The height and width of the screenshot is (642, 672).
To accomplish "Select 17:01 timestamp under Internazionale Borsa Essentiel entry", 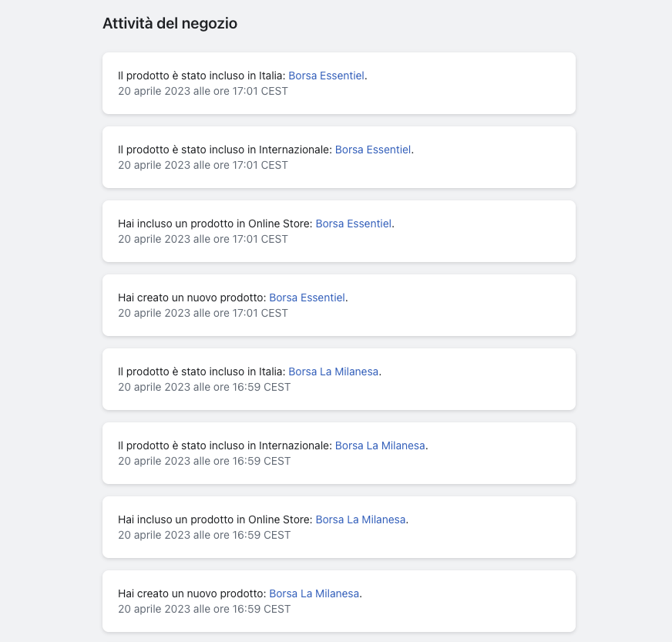I will tap(203, 166).
